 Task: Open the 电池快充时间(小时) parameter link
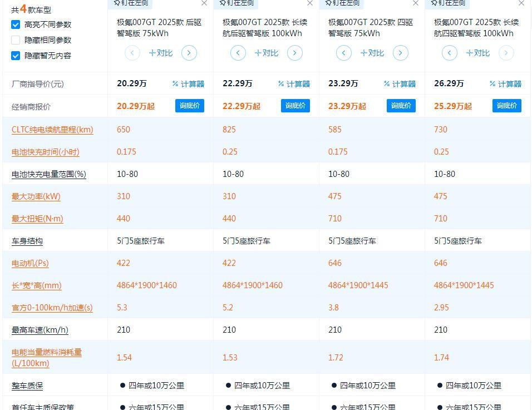tap(46, 152)
